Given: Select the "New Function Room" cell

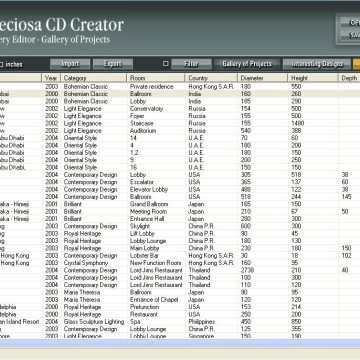Looking at the screenshot, I should [155, 263].
